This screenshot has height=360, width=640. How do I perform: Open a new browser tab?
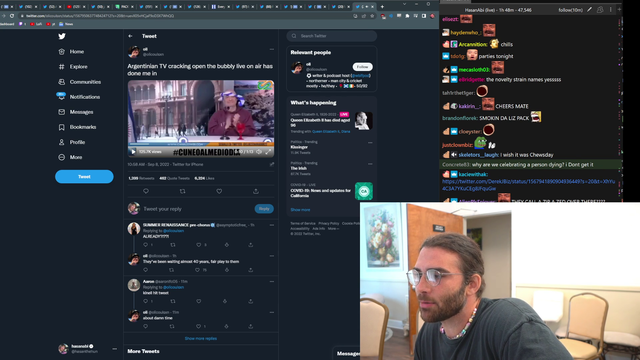(x=382, y=7)
